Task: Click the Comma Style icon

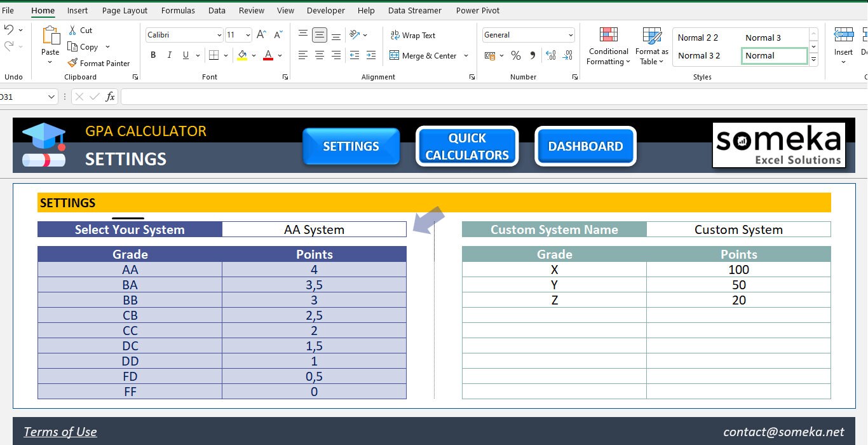Action: click(x=532, y=56)
